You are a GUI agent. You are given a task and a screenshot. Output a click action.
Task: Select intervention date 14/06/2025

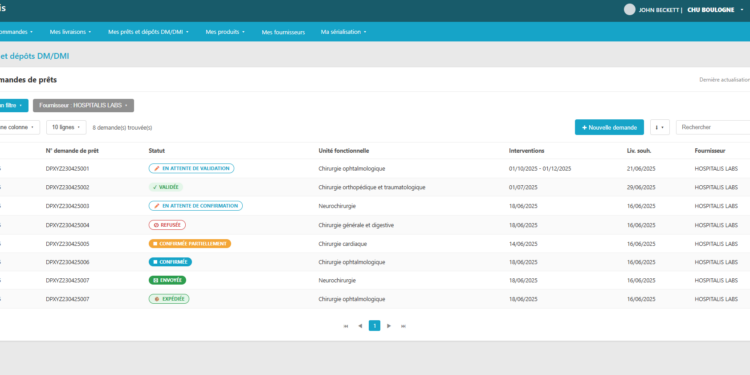(x=523, y=244)
